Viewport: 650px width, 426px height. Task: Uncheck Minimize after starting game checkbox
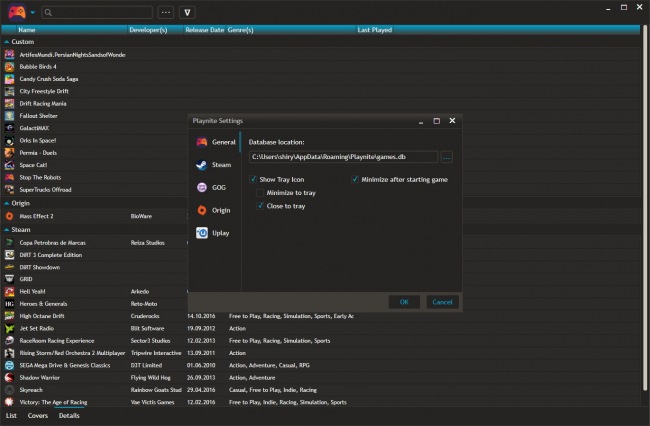click(x=355, y=179)
